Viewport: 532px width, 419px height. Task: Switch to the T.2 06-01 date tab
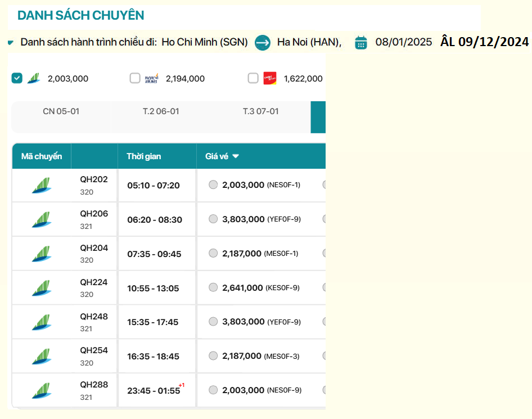(x=161, y=111)
